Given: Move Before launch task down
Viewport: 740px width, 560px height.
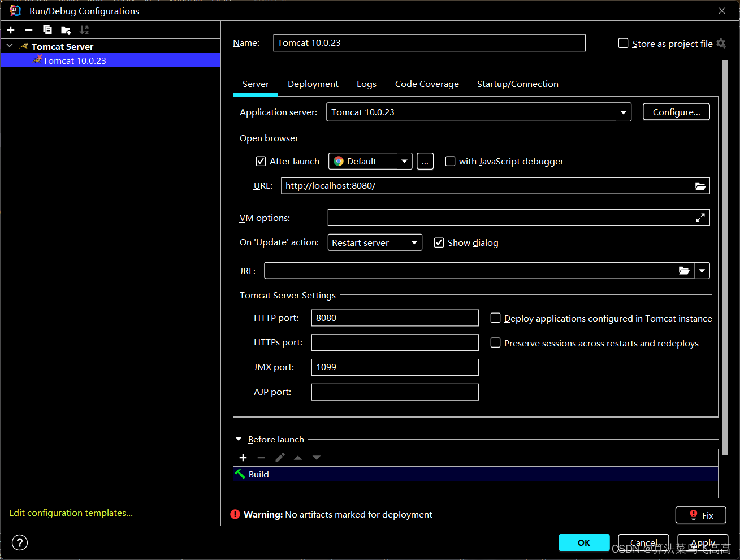Looking at the screenshot, I should pos(317,458).
